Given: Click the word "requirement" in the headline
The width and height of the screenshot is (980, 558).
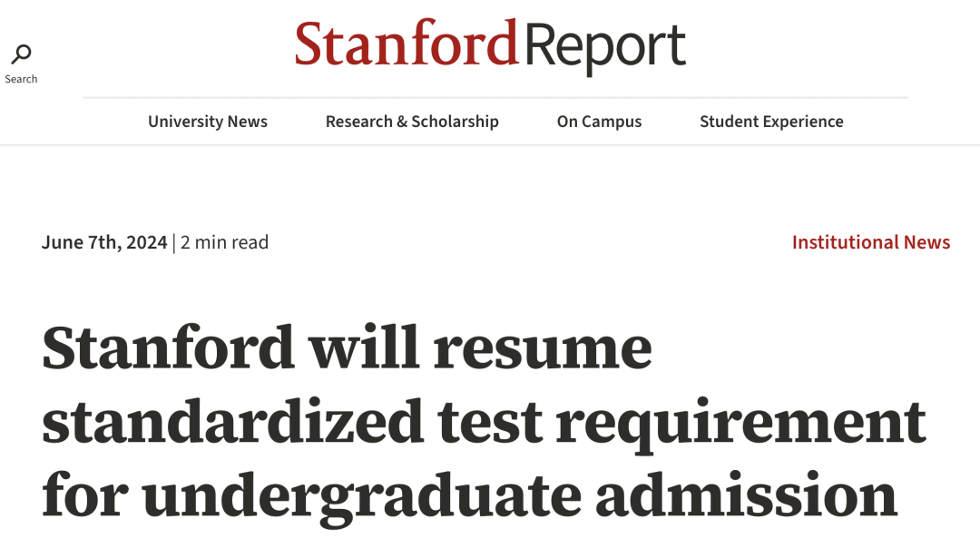Looking at the screenshot, I should point(740,421).
